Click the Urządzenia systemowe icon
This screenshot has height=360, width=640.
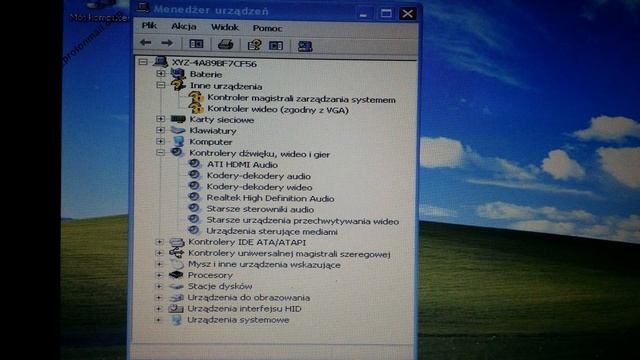tap(176, 320)
